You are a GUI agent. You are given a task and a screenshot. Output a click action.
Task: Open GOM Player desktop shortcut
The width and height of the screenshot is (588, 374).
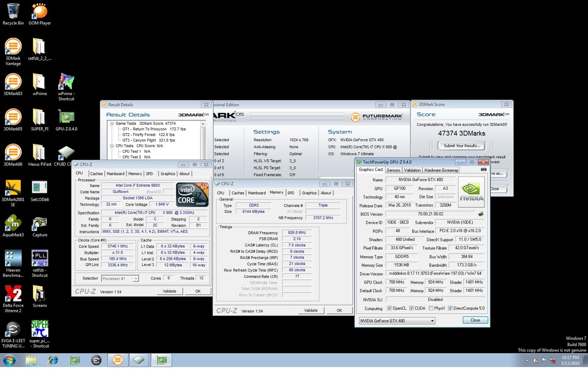click(40, 14)
